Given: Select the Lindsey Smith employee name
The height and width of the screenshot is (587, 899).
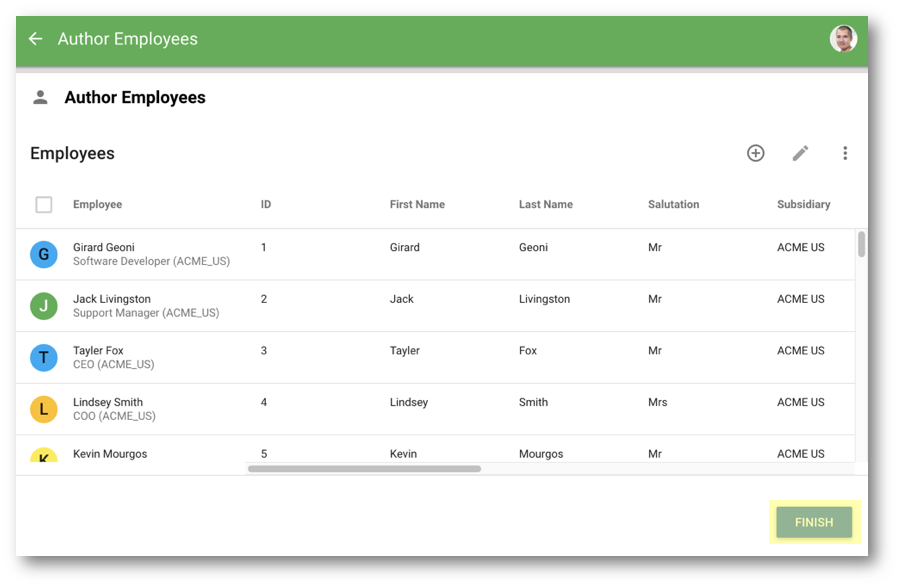Looking at the screenshot, I should tap(108, 402).
